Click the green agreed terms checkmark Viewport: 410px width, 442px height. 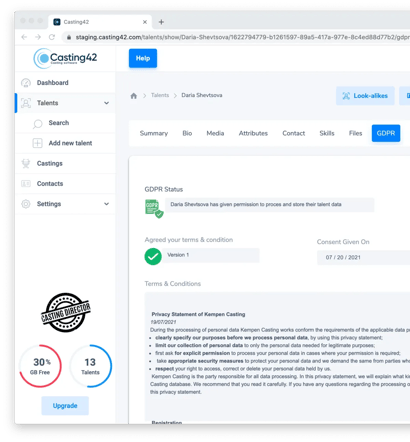coord(153,257)
